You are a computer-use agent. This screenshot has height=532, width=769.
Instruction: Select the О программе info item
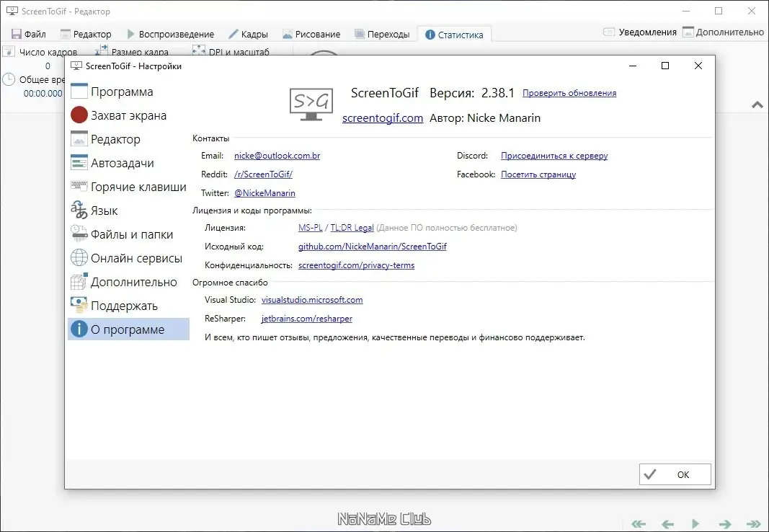(x=128, y=329)
